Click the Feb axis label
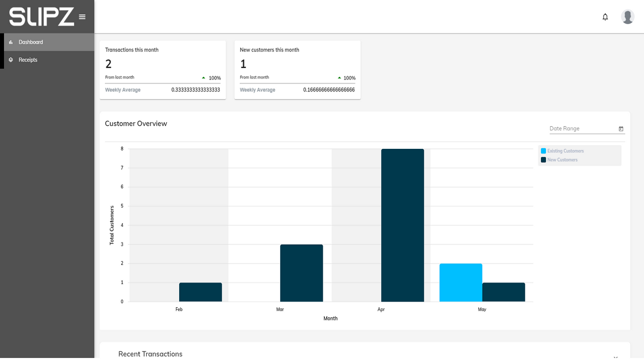Image resolution: width=644 pixels, height=362 pixels. (179, 309)
